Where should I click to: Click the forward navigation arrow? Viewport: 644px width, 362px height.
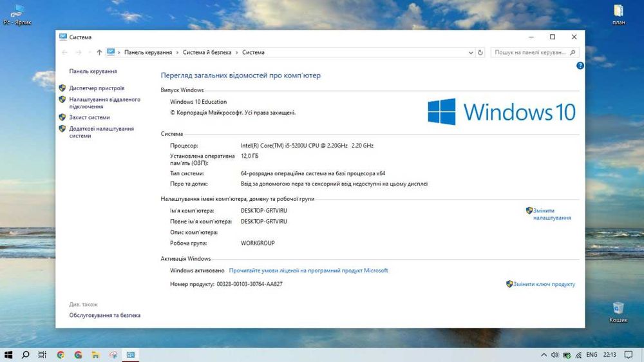[78, 52]
